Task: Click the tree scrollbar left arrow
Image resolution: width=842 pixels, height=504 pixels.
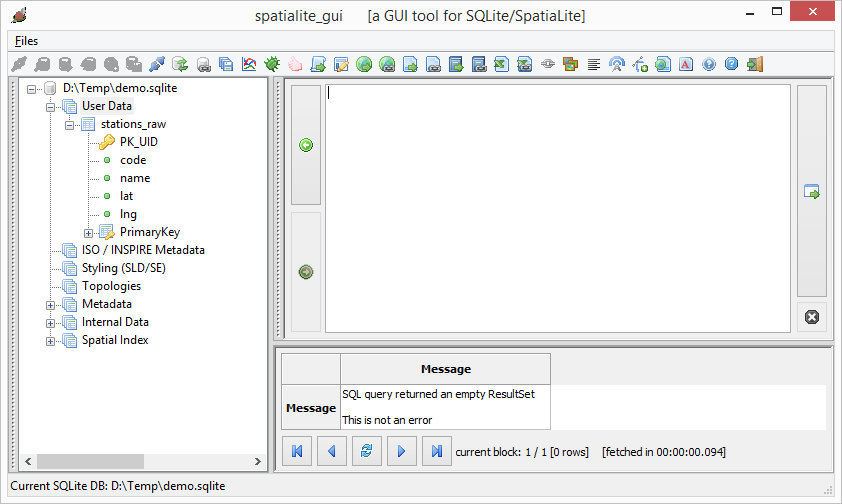Action: 28,462
